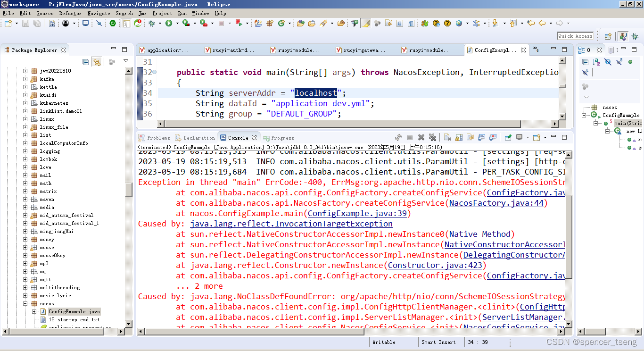
Task: Switch to the Problems tab
Action: pos(156,137)
